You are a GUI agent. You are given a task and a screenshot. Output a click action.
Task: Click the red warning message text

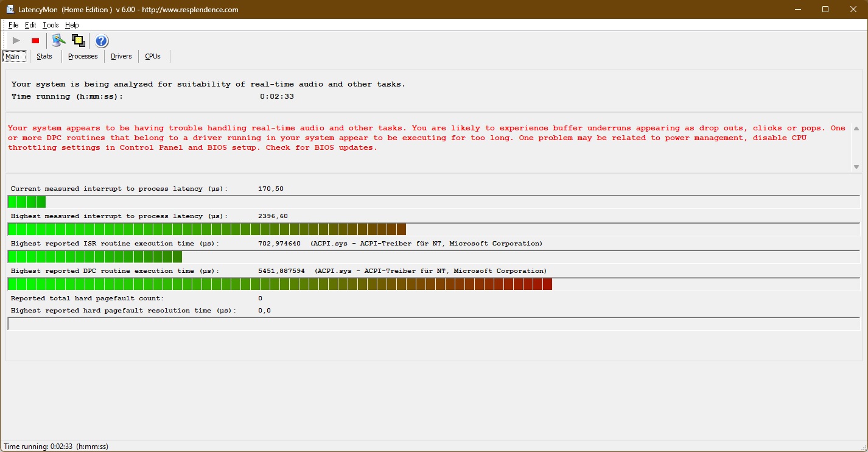click(x=427, y=138)
